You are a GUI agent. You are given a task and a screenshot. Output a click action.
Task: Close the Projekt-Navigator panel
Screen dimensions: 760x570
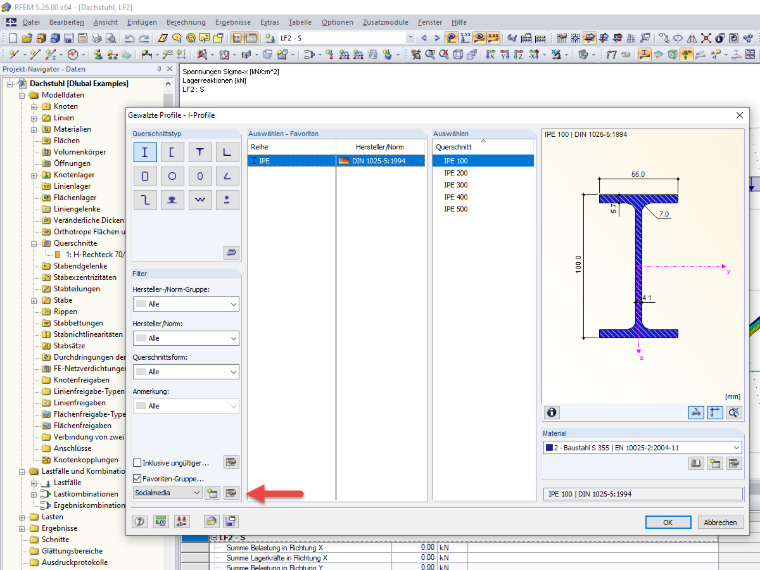pos(170,69)
